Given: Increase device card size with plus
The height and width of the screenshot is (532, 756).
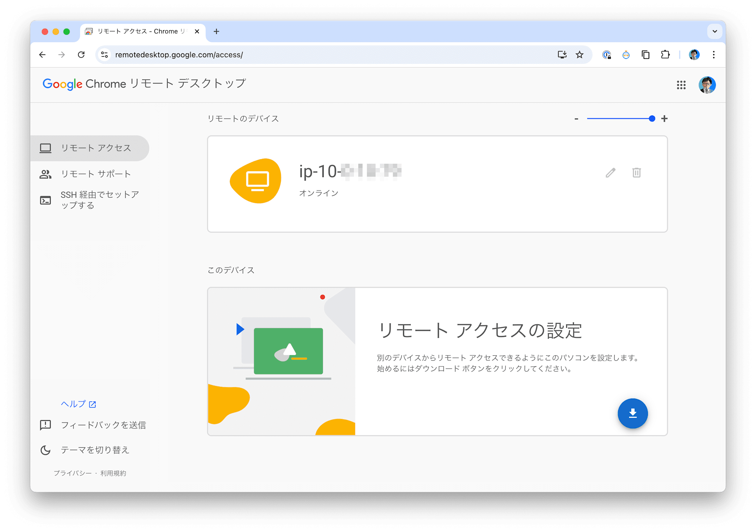Looking at the screenshot, I should [665, 119].
